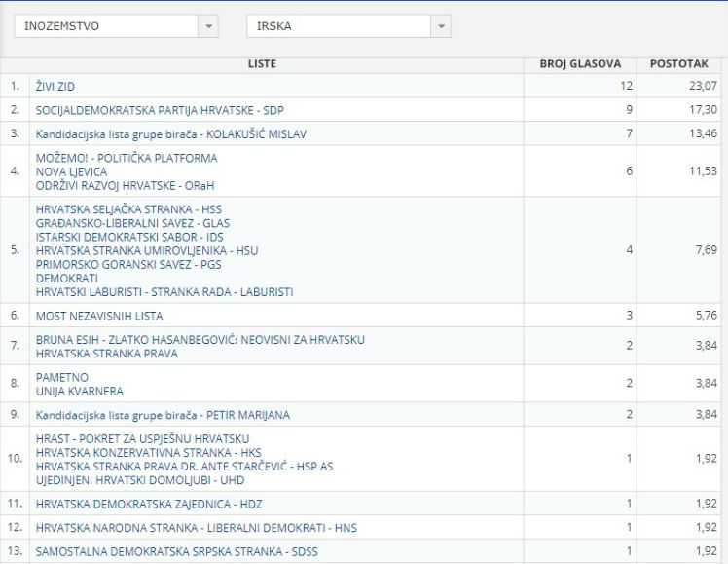Open the PETIR MARIJANA candidate list

pyautogui.click(x=163, y=415)
